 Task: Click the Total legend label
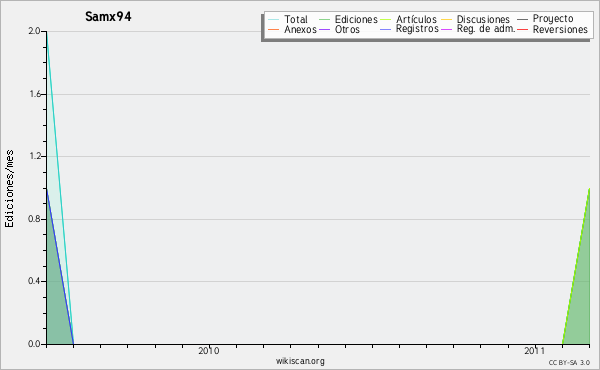296,19
